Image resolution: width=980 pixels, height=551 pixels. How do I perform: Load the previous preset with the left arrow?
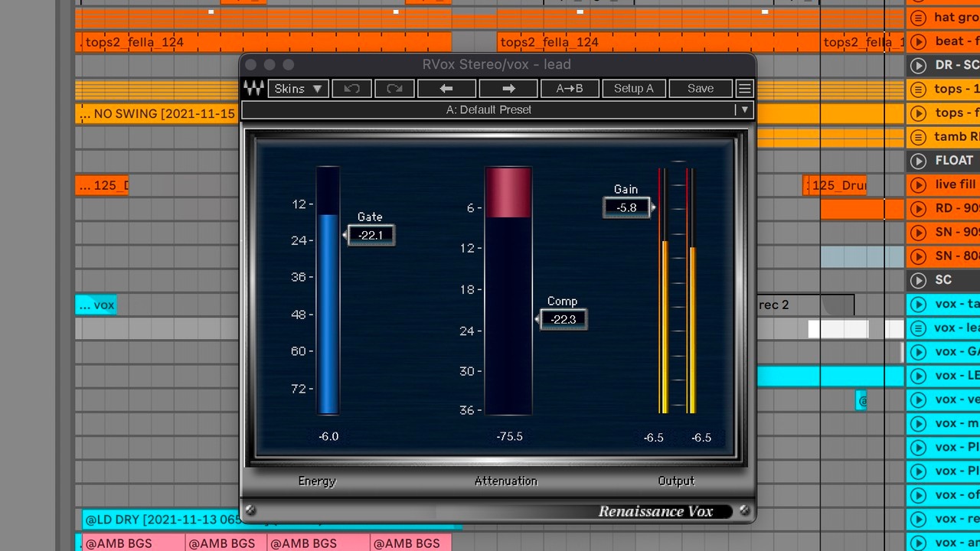coord(446,89)
